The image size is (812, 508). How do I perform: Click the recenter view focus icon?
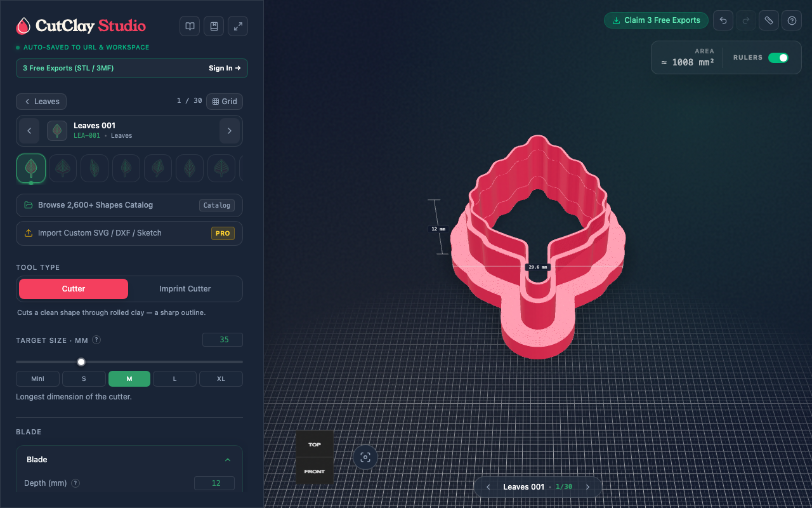point(365,457)
